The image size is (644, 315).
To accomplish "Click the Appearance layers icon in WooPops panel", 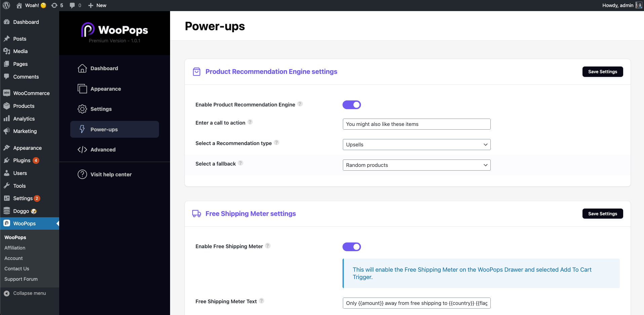I will 82,89.
